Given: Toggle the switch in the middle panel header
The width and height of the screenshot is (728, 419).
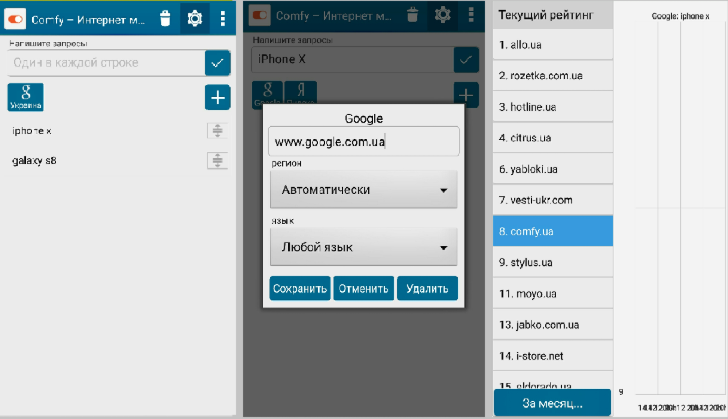Looking at the screenshot, I should [262, 15].
